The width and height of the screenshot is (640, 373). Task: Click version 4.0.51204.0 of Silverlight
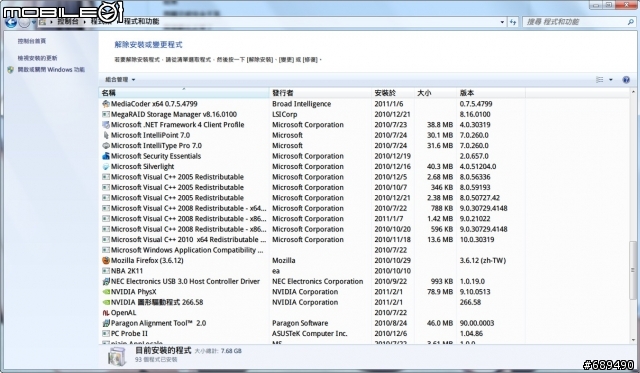[x=478, y=167]
